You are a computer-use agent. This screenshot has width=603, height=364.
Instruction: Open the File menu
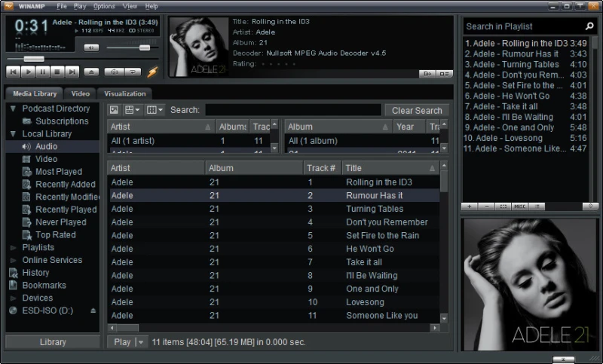(x=62, y=6)
